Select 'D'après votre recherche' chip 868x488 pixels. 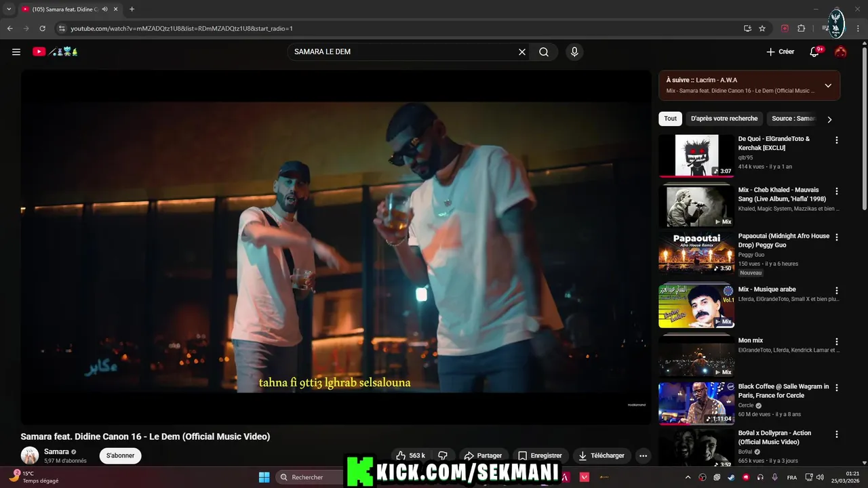tap(724, 119)
